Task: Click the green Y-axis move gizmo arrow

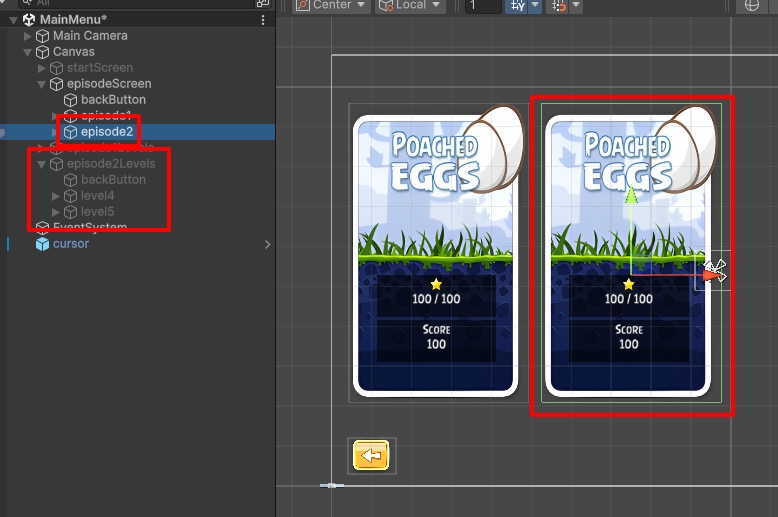Action: point(631,195)
